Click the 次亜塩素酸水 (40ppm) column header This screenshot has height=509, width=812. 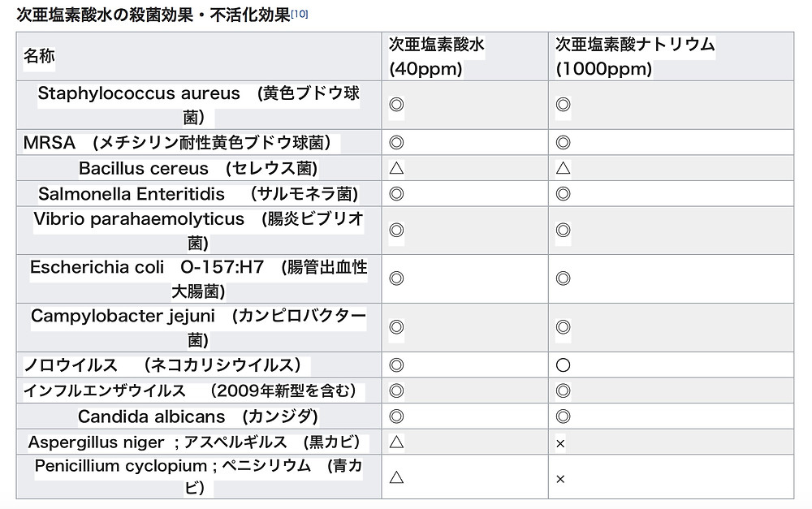click(437, 56)
